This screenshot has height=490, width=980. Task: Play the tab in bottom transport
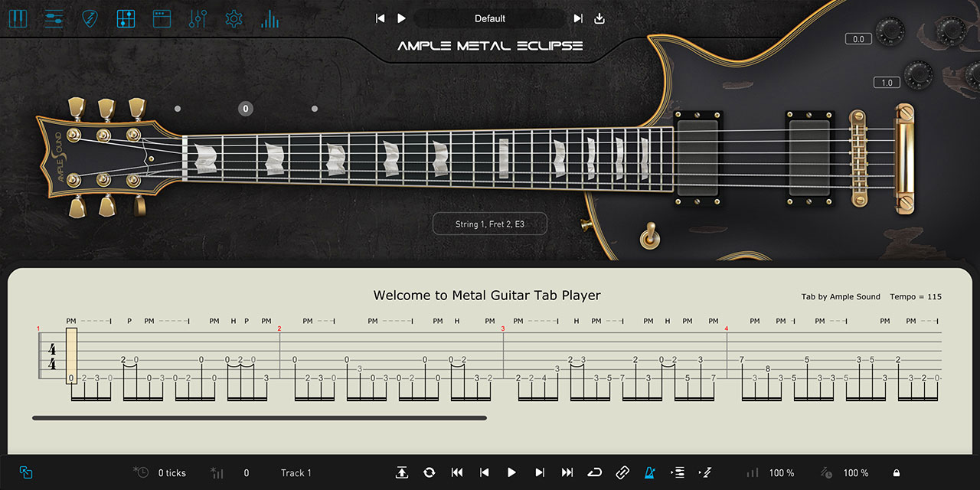(x=512, y=472)
